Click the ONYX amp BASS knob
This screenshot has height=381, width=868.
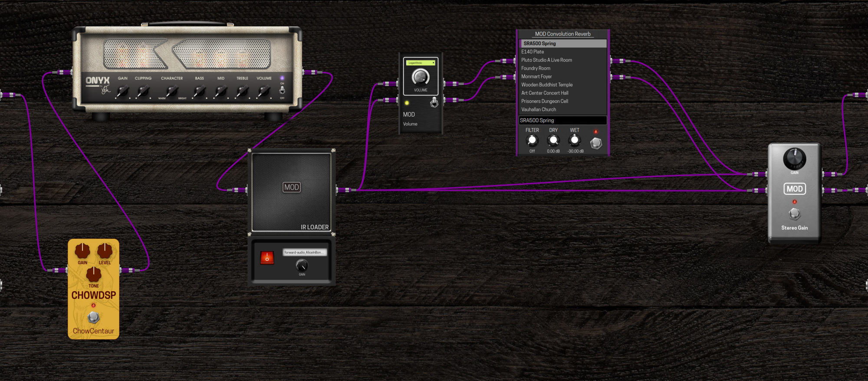(x=199, y=91)
